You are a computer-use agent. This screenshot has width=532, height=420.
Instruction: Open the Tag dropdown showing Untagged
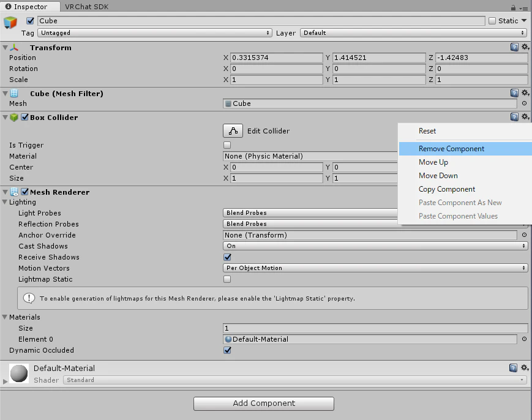pos(155,33)
